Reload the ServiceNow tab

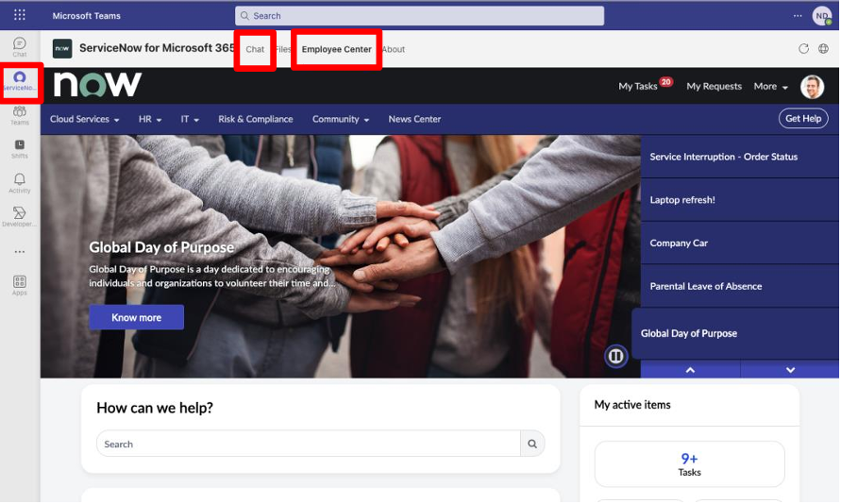tap(803, 49)
